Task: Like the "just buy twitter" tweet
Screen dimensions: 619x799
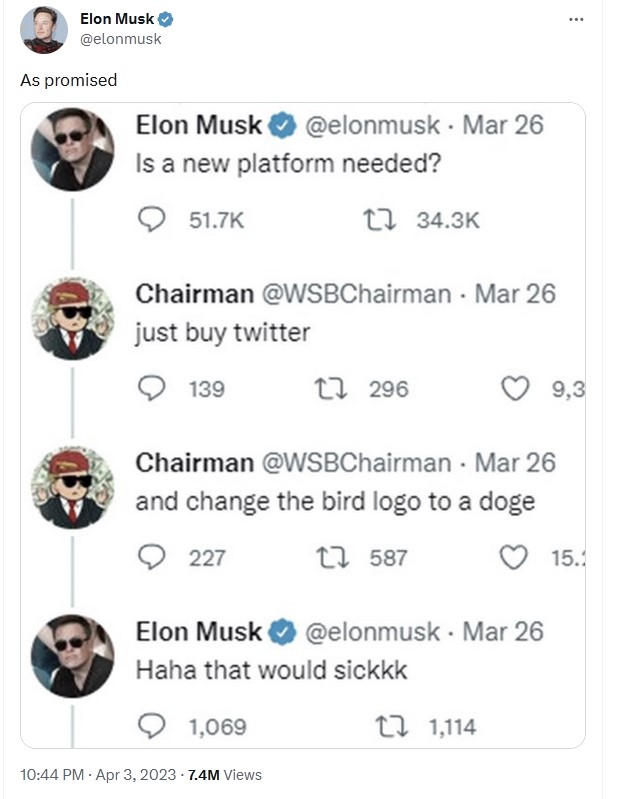Action: click(x=514, y=389)
